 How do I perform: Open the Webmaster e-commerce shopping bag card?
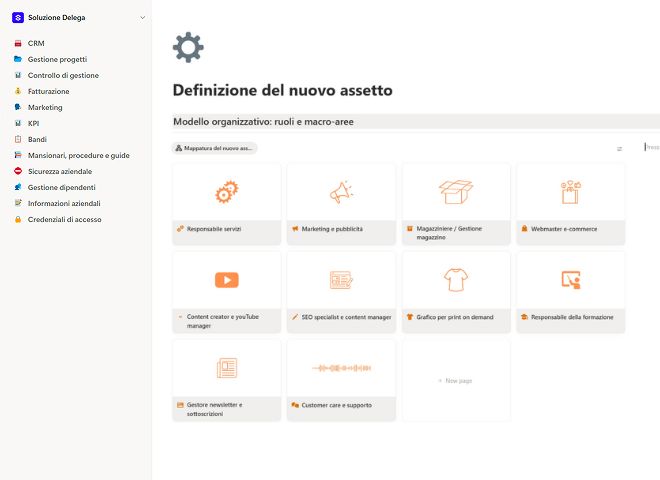(x=571, y=192)
